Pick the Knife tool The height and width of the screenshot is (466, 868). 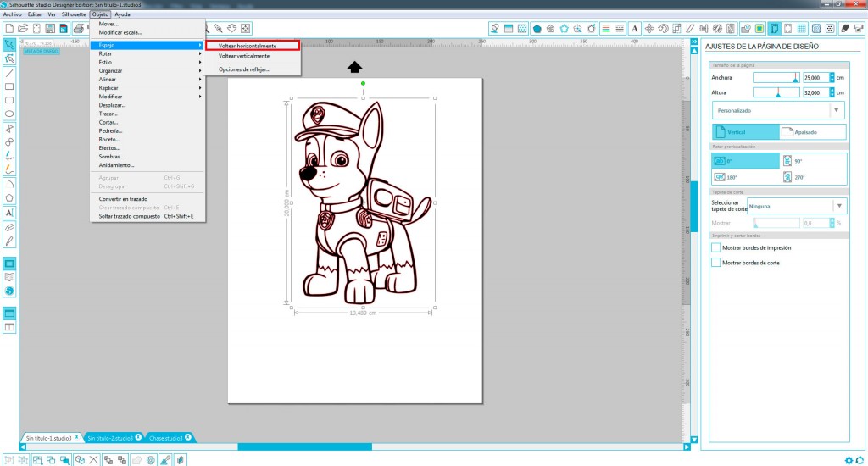[x=9, y=241]
